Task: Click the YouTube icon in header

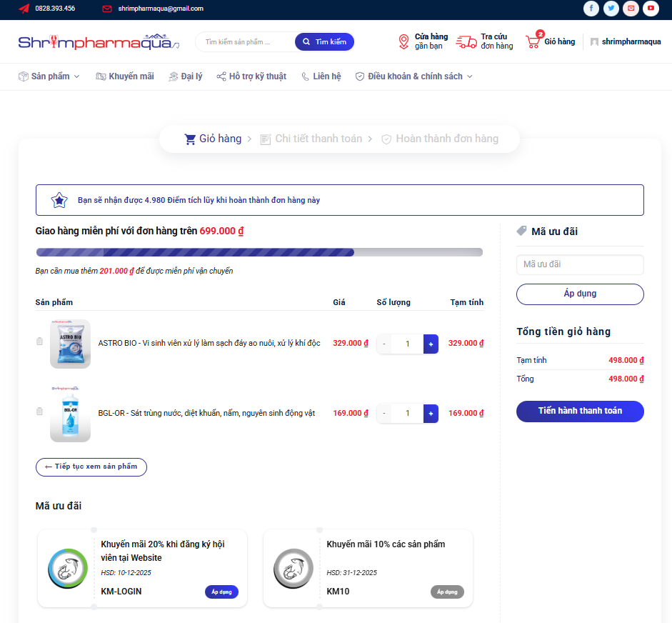Action: 651,9
